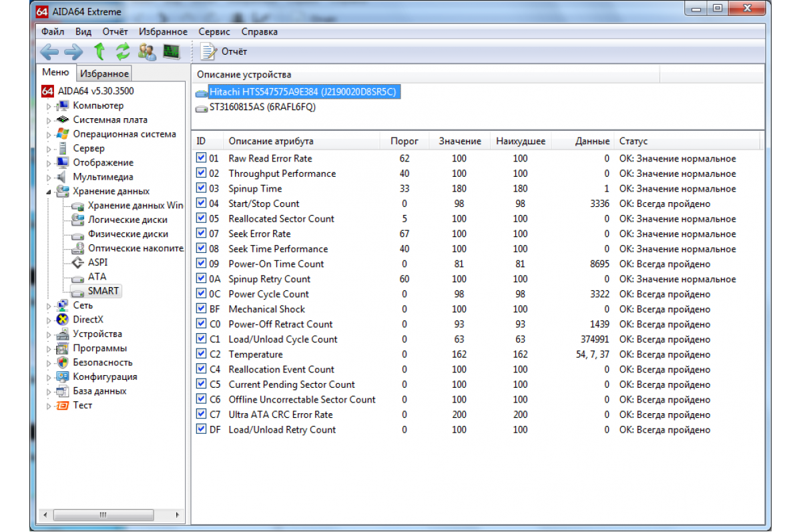Open the green graph monitor toolbar icon

172,51
